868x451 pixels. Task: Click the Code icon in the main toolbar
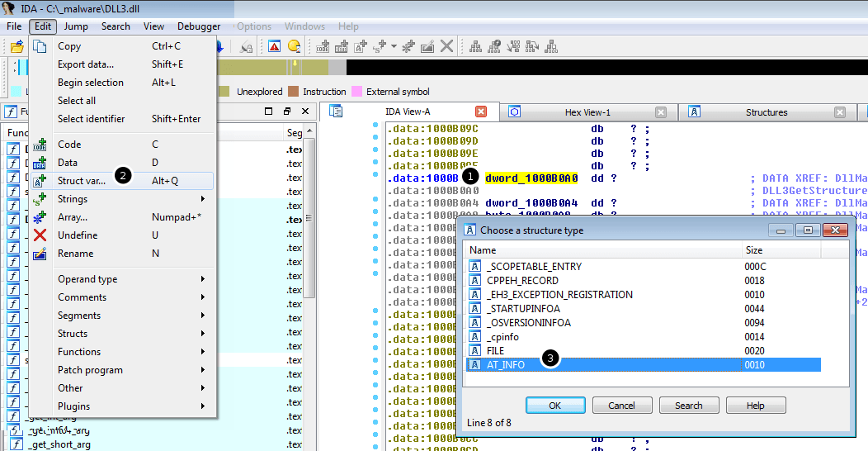(x=322, y=47)
